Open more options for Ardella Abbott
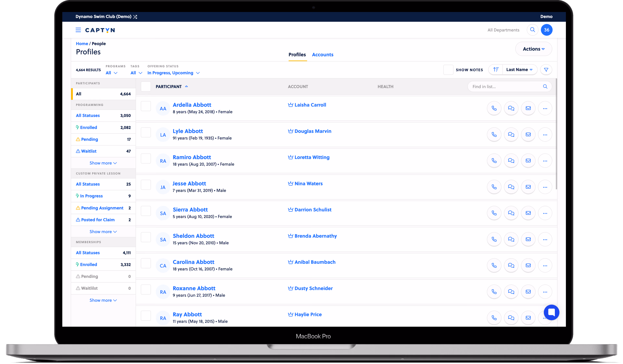Screen dimensions: 623x364 (545, 108)
